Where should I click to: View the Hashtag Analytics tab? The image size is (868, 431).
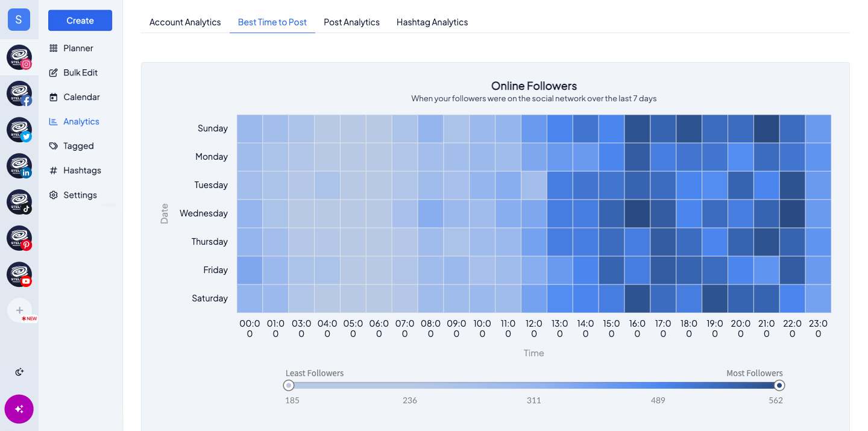(432, 22)
